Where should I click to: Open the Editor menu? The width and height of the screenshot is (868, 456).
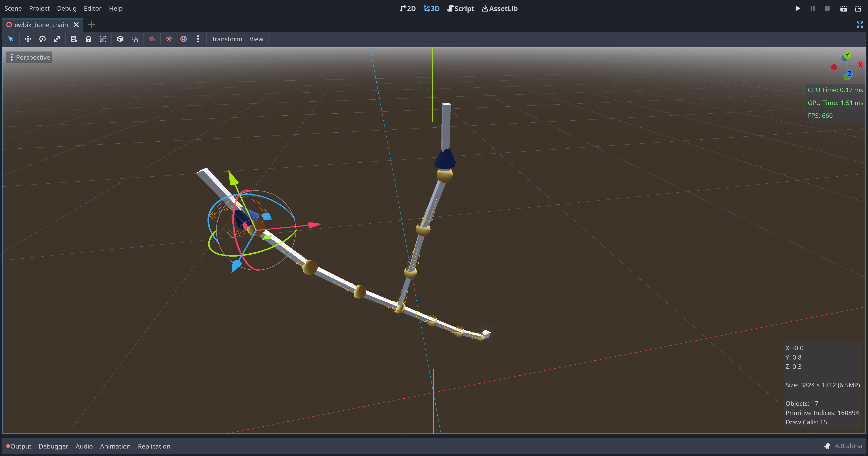93,8
